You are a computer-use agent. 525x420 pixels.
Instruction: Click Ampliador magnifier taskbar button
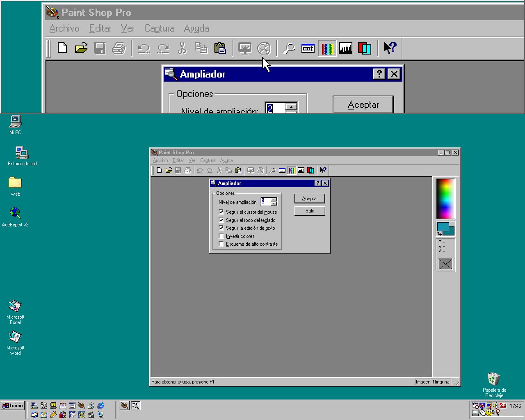point(135,406)
